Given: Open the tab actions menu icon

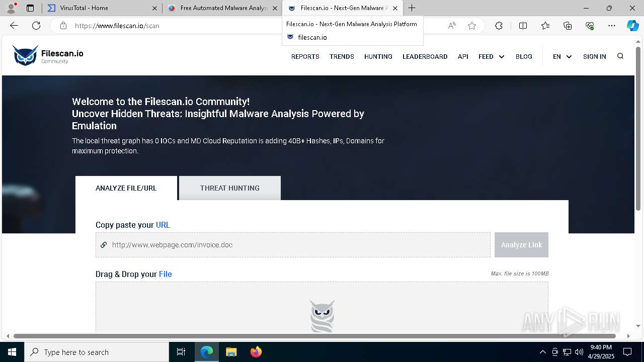Looking at the screenshot, I should click(30, 8).
